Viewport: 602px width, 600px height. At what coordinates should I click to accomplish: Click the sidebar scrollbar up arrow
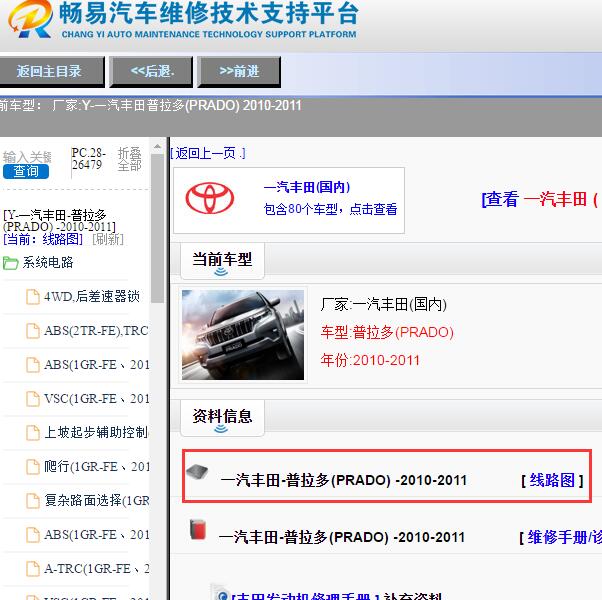[x=157, y=147]
